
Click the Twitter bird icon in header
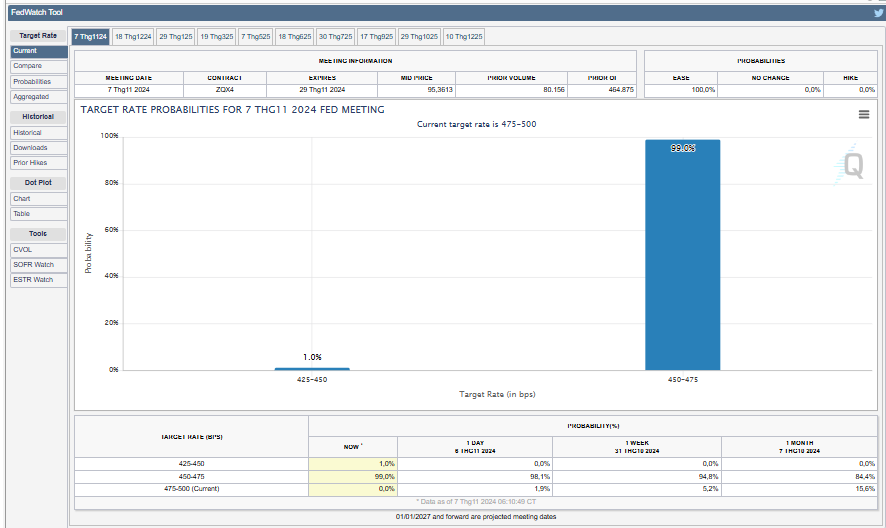(x=877, y=12)
